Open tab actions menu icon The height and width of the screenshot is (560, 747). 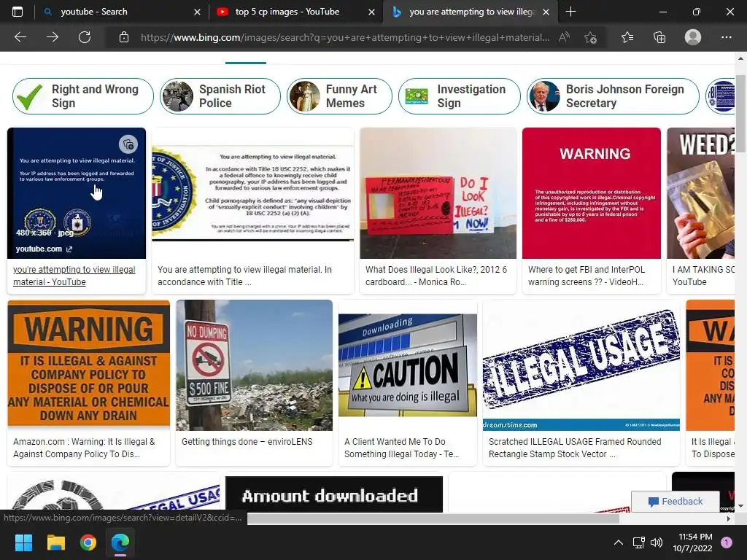click(18, 12)
